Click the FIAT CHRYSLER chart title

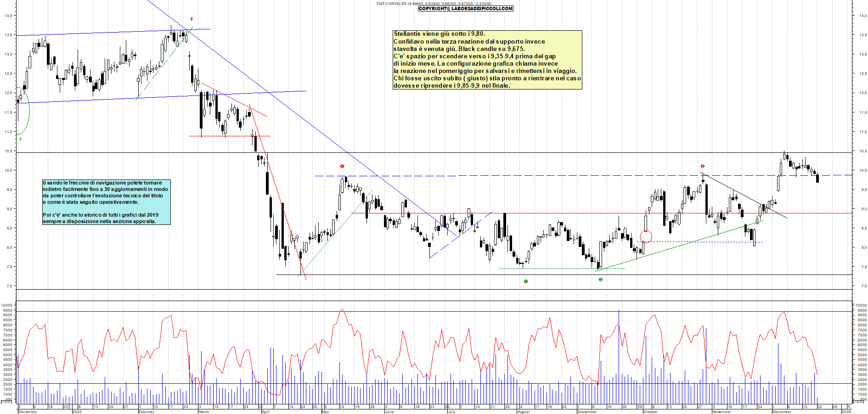pyautogui.click(x=391, y=4)
